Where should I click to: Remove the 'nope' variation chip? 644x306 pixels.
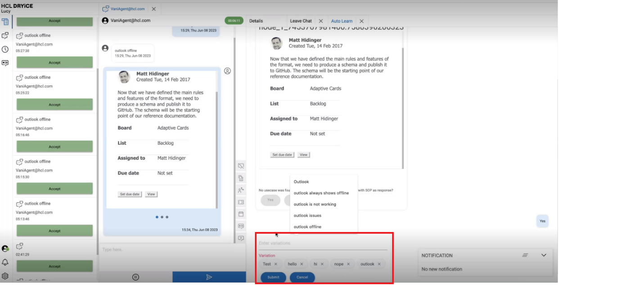point(348,264)
